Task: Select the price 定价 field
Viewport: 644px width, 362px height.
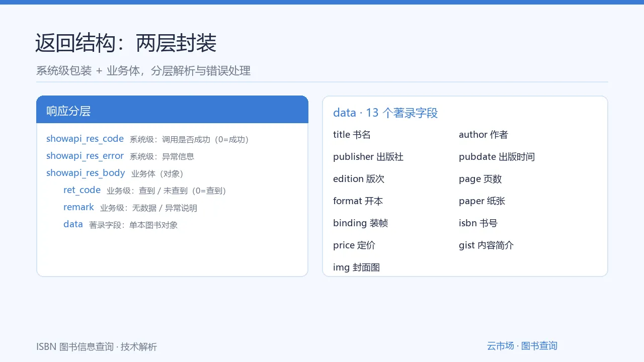Action: [x=354, y=245]
